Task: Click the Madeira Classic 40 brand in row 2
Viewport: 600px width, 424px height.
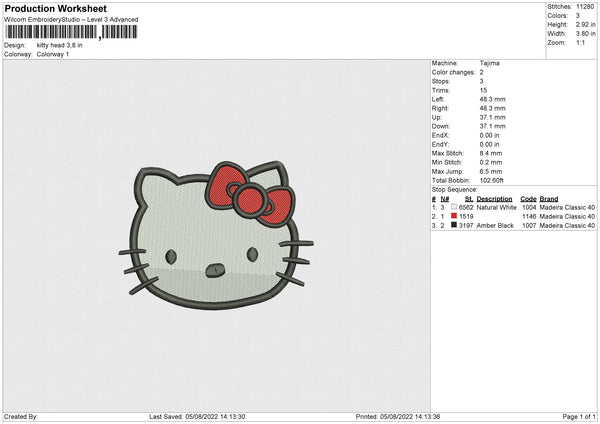Action: [x=567, y=217]
